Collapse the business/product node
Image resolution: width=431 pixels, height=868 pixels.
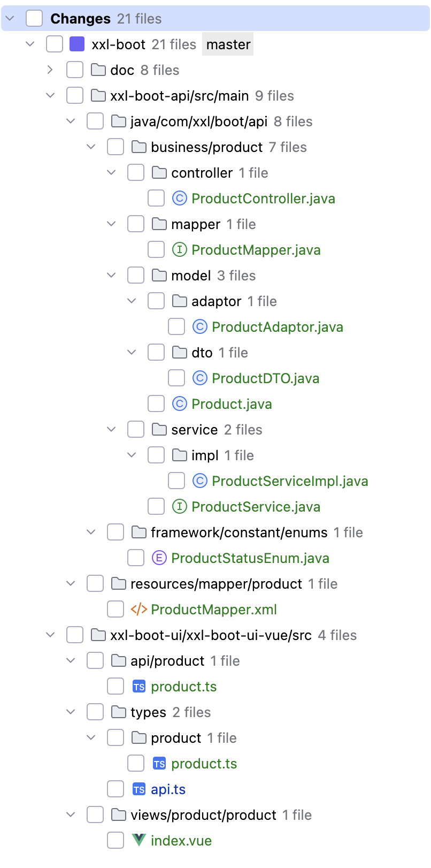(91, 147)
